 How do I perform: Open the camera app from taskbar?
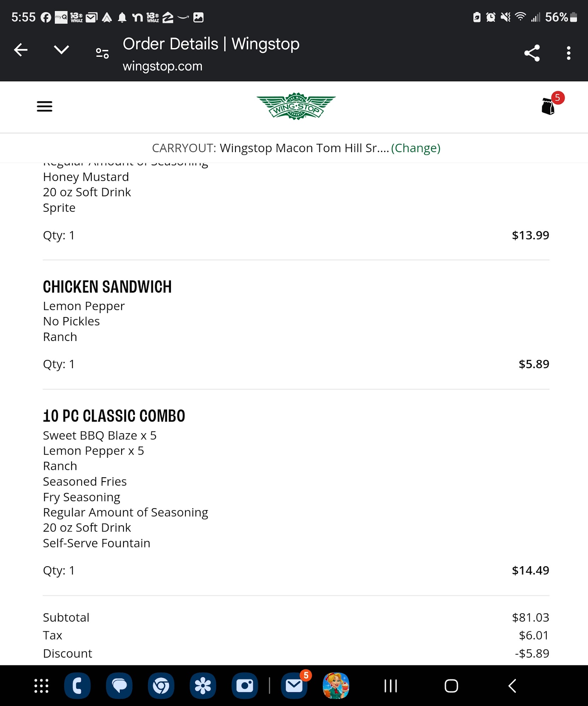click(245, 685)
